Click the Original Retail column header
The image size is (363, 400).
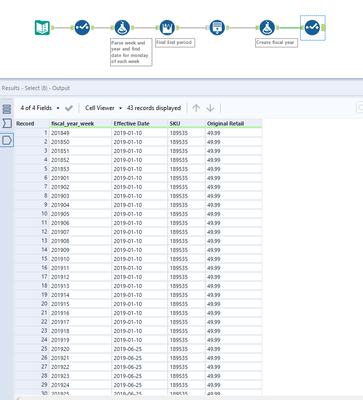pos(233,124)
